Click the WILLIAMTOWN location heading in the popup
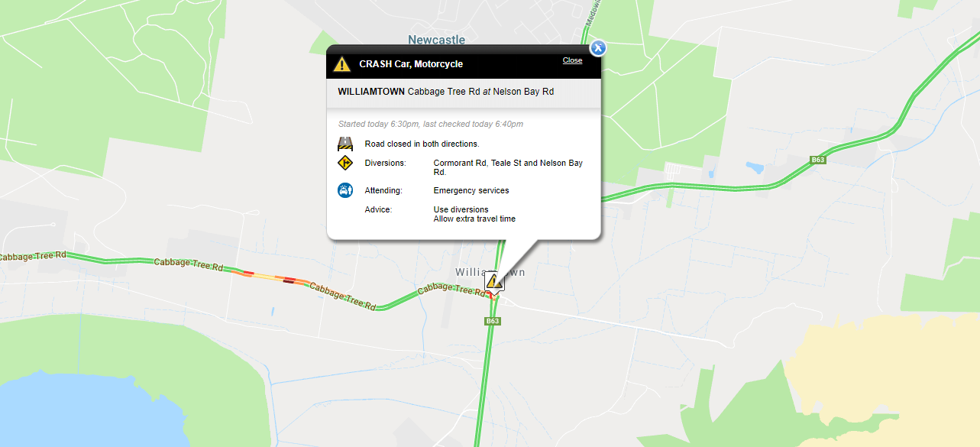 click(x=371, y=92)
